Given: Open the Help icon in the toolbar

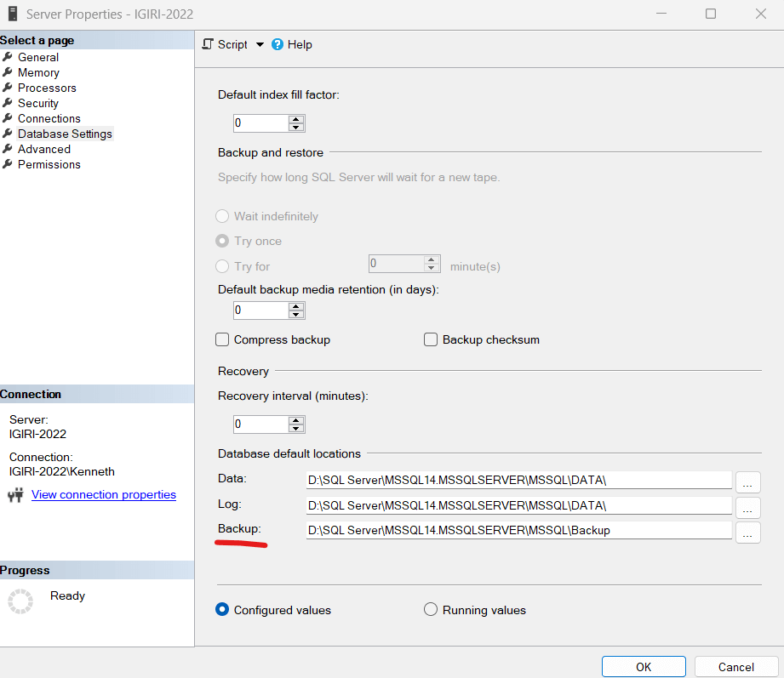Looking at the screenshot, I should tap(278, 44).
